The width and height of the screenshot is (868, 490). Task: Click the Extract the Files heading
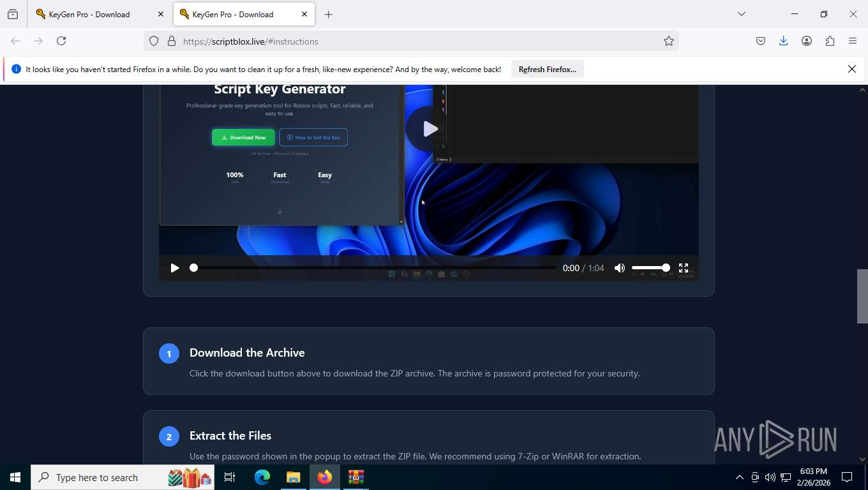click(x=230, y=436)
